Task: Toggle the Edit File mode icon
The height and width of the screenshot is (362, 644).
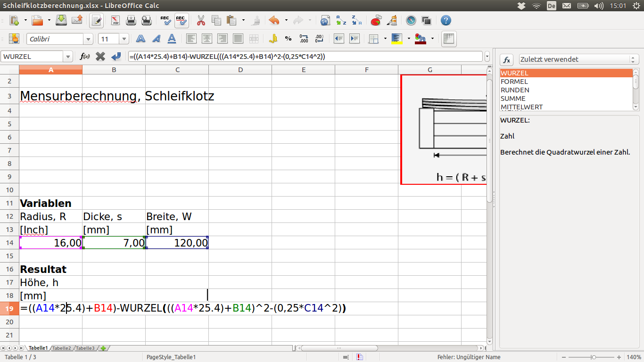Action: click(97, 21)
